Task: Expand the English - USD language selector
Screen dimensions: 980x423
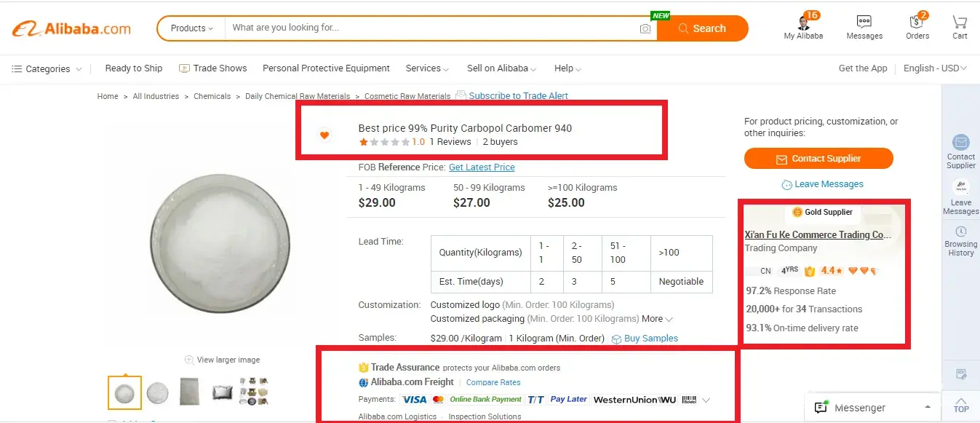Action: (x=935, y=68)
